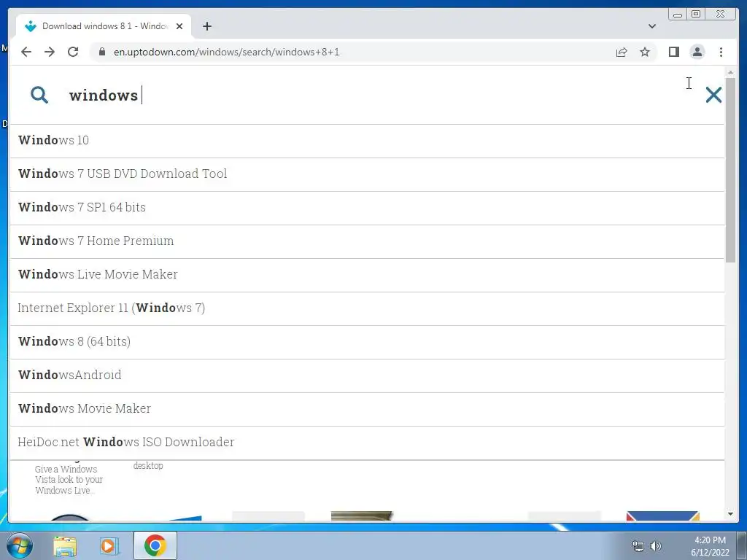Toggle Chrome's side panel icon

[x=673, y=52]
